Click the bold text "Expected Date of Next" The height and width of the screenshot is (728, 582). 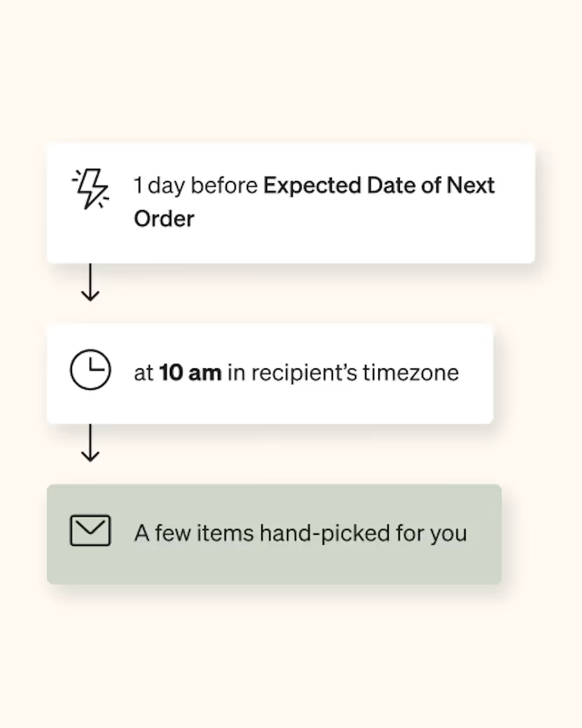click(x=379, y=186)
